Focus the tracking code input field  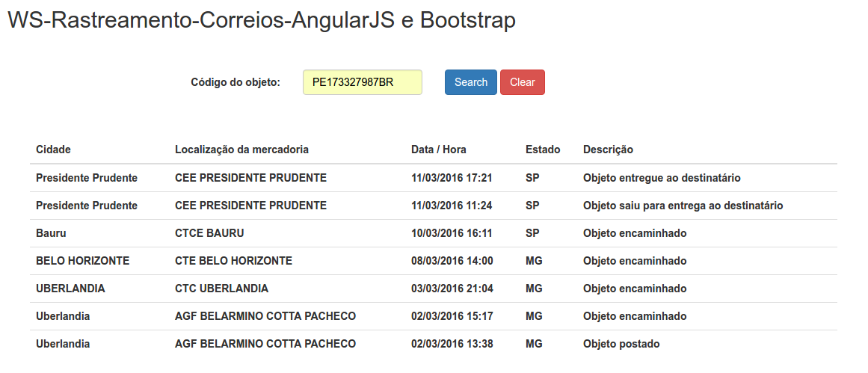pos(363,82)
